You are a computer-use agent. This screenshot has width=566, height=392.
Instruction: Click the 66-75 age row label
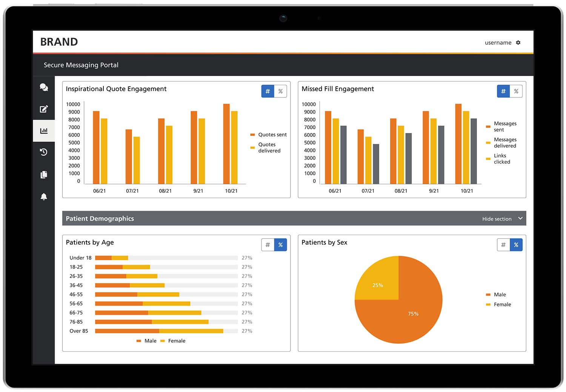(x=76, y=312)
